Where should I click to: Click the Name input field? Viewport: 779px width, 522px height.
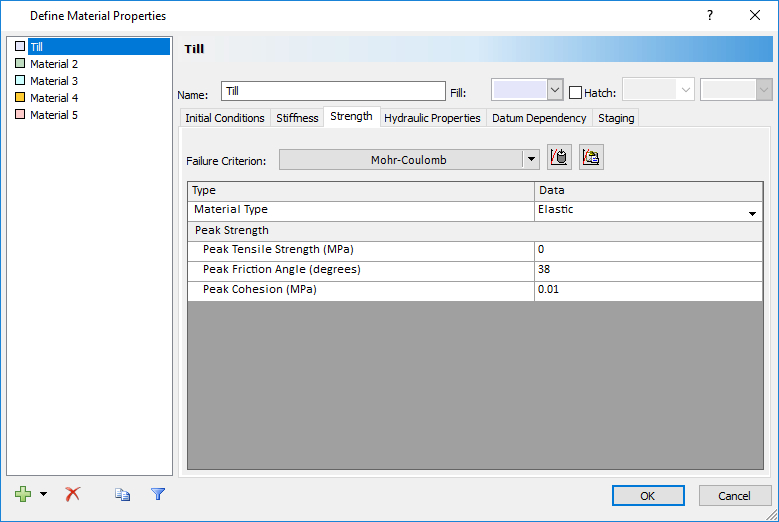(333, 91)
